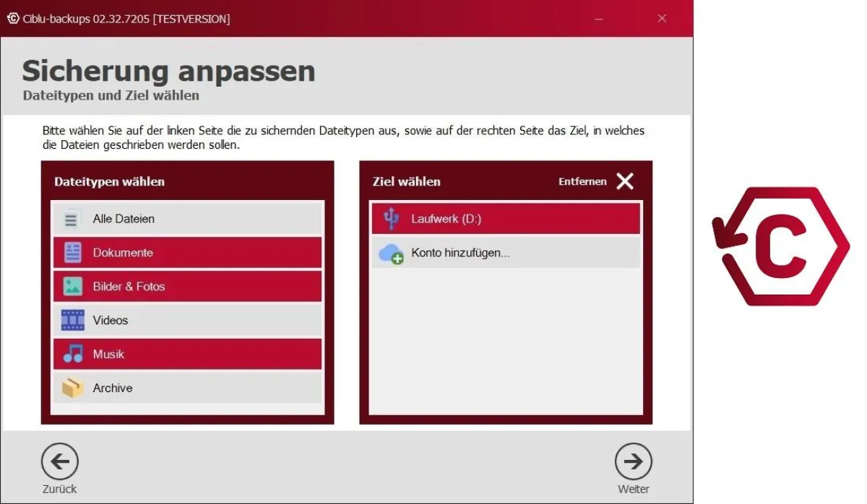Click the USB icon for Laufwerk (D:)
This screenshot has height=504, width=867.
tap(391, 219)
